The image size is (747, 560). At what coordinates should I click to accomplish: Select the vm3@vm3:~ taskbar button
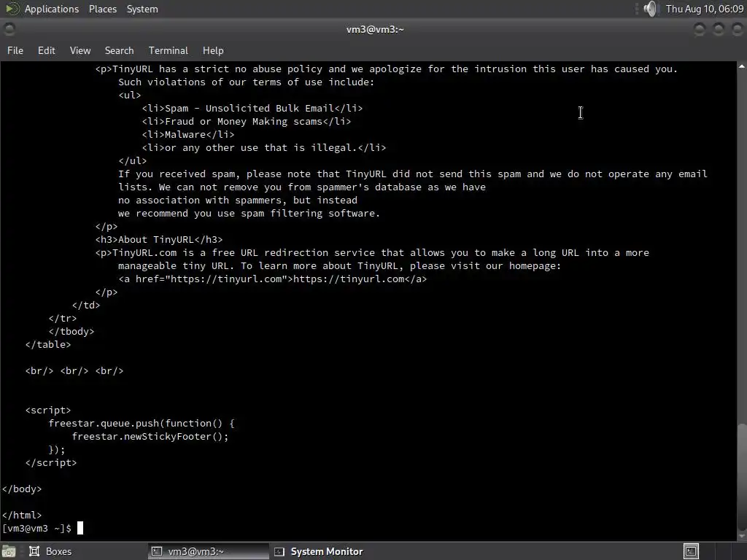(x=208, y=551)
